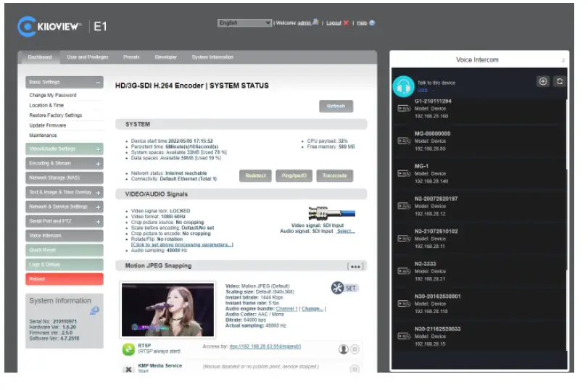The width and height of the screenshot is (588, 390).
Task: Click the headset Talk to this device icon
Action: (404, 86)
